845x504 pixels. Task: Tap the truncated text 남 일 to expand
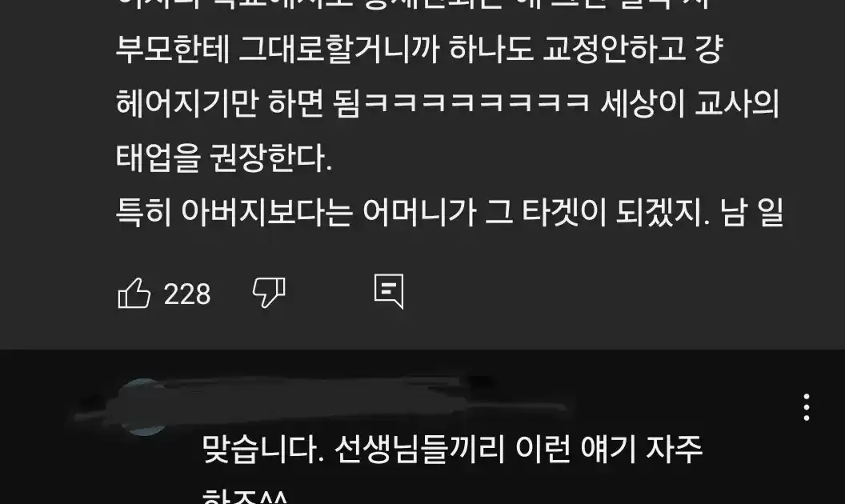[751, 212]
